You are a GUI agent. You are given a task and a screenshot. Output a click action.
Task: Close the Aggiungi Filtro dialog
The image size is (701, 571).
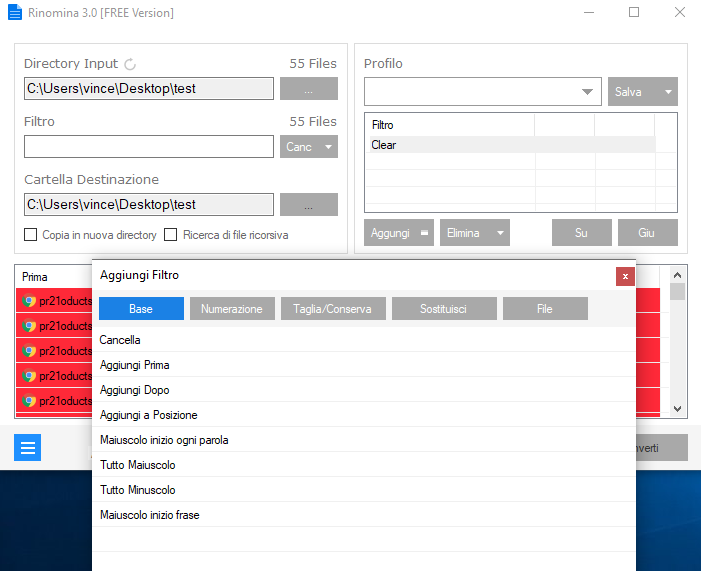pos(625,276)
